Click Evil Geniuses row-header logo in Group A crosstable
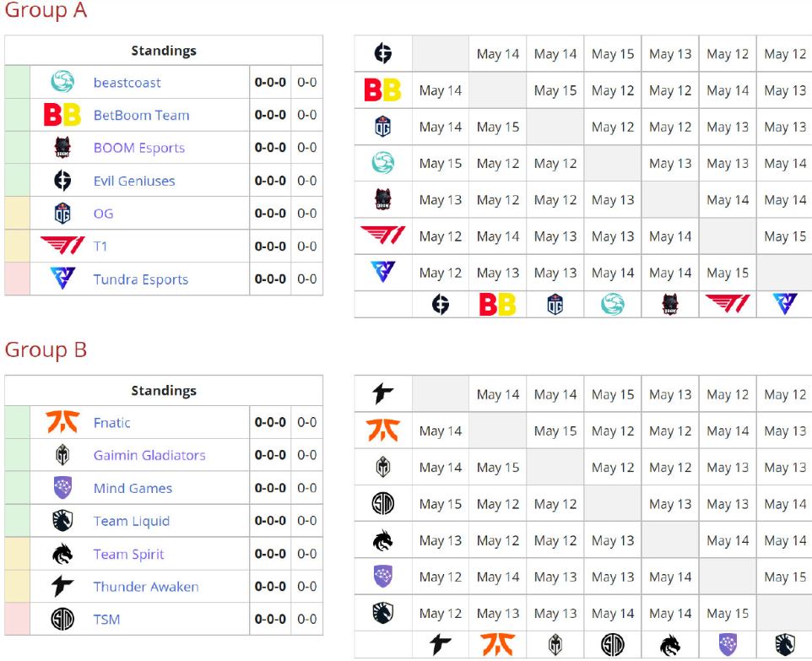This screenshot has width=812, height=661. tap(383, 53)
